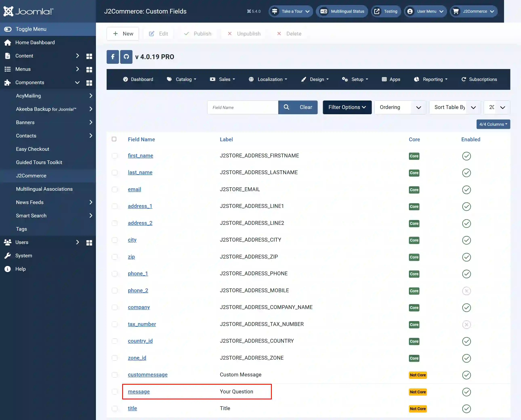Open the Sort Table By dropdown
Viewport: 521px width, 420px height.
pos(455,107)
